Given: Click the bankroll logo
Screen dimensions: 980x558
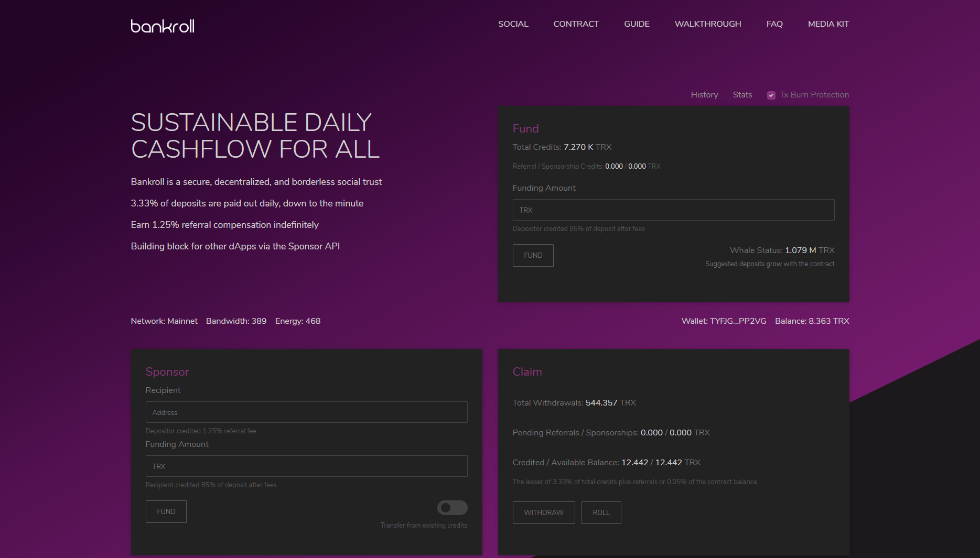Looking at the screenshot, I should click(162, 25).
